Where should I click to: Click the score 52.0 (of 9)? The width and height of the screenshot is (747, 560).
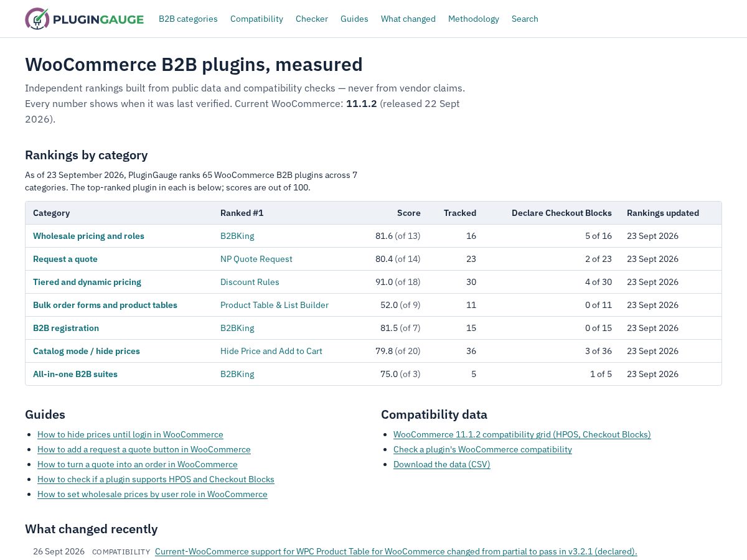400,305
